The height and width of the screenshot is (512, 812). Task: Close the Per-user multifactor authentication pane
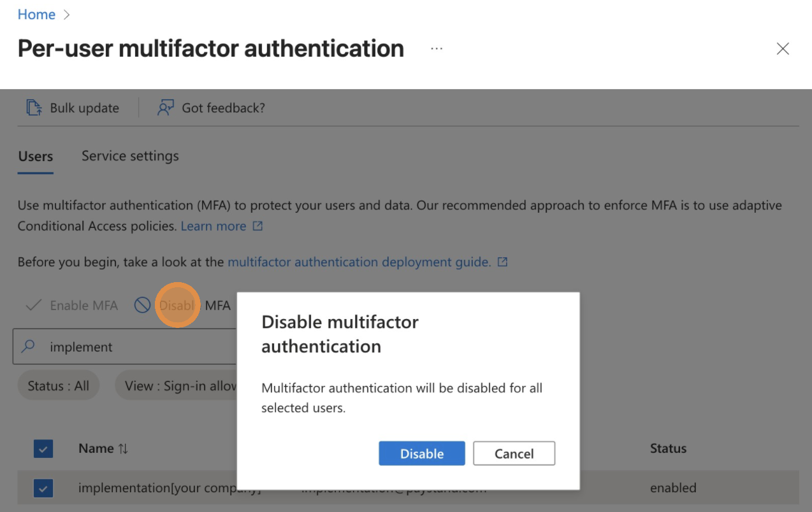pos(783,48)
